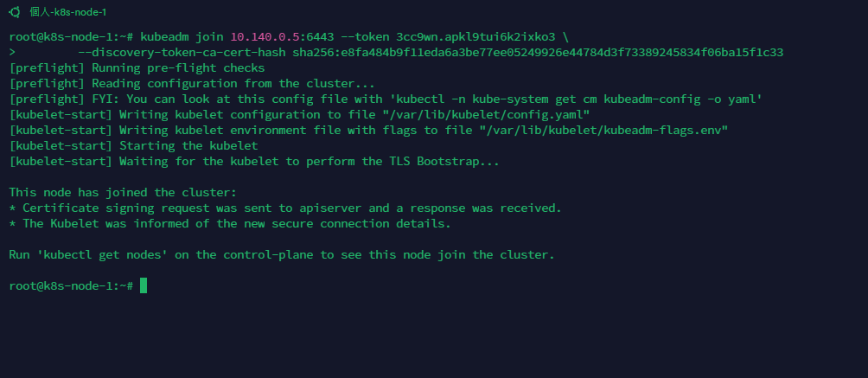The width and height of the screenshot is (868, 378).
Task: Click the bottom root@k8s-node-1 prompt
Action: pos(71,285)
